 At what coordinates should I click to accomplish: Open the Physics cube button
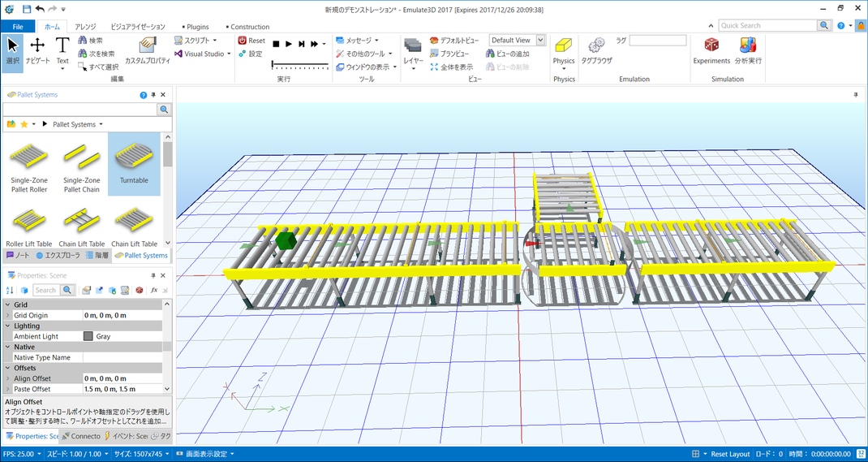(x=564, y=53)
